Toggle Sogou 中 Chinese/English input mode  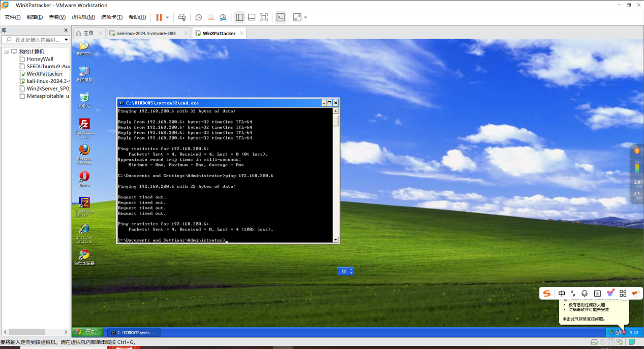[562, 294]
